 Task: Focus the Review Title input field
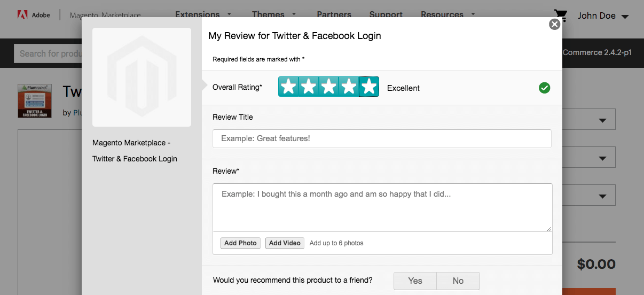[382, 138]
